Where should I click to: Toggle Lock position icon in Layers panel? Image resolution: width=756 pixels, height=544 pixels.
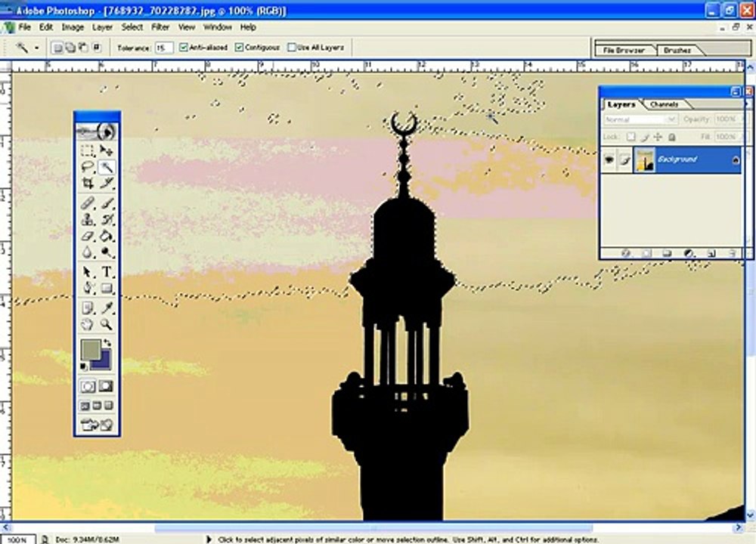pos(658,138)
